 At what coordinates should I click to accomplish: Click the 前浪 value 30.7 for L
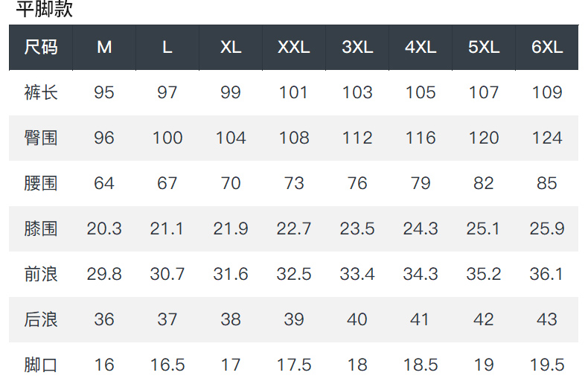coord(167,274)
